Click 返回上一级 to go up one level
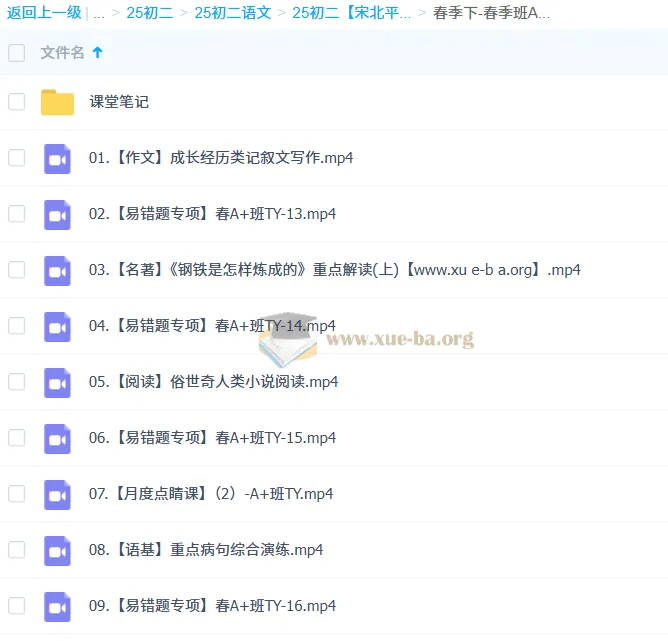This screenshot has width=668, height=641. [44, 13]
